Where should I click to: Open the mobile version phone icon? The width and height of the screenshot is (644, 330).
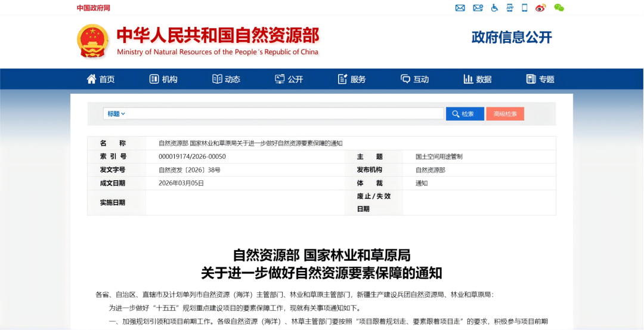click(x=525, y=8)
